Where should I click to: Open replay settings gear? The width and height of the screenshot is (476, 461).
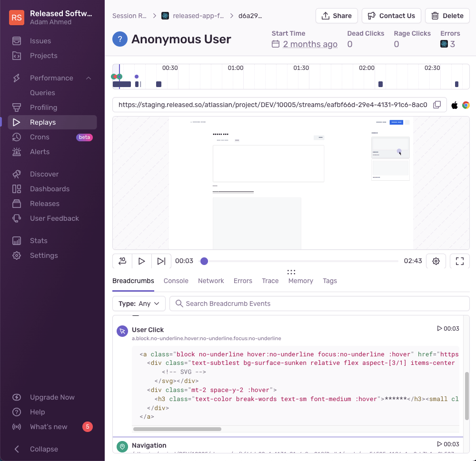click(436, 261)
